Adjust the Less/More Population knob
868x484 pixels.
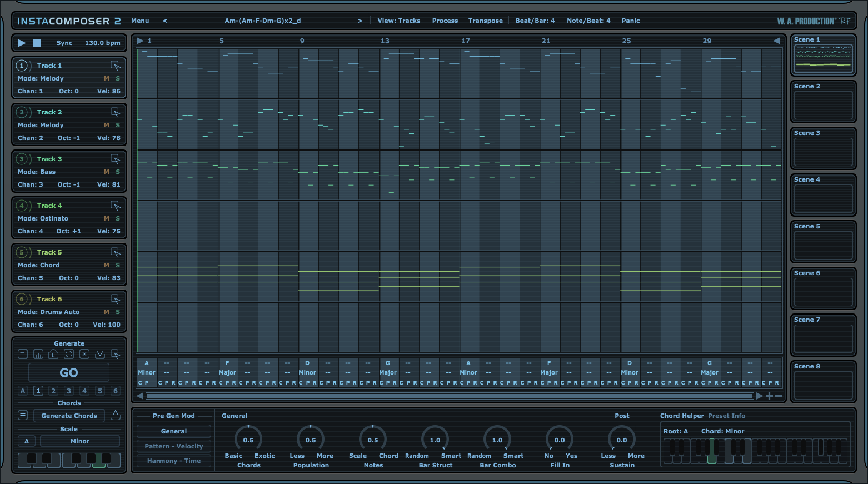tap(311, 440)
